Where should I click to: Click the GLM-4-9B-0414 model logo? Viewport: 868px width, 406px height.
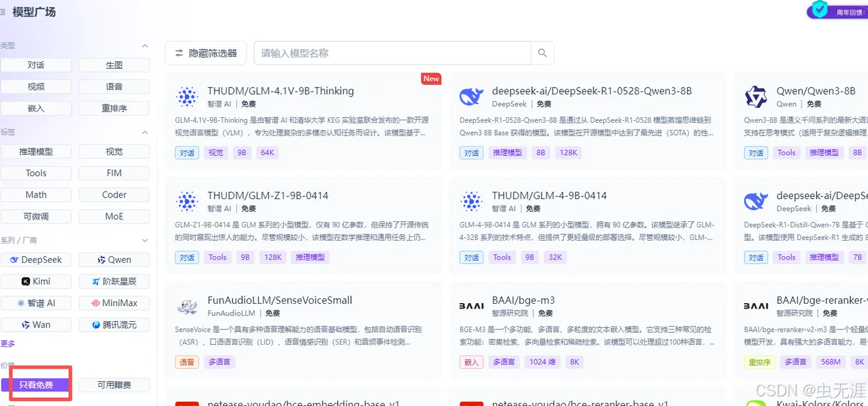click(x=471, y=201)
